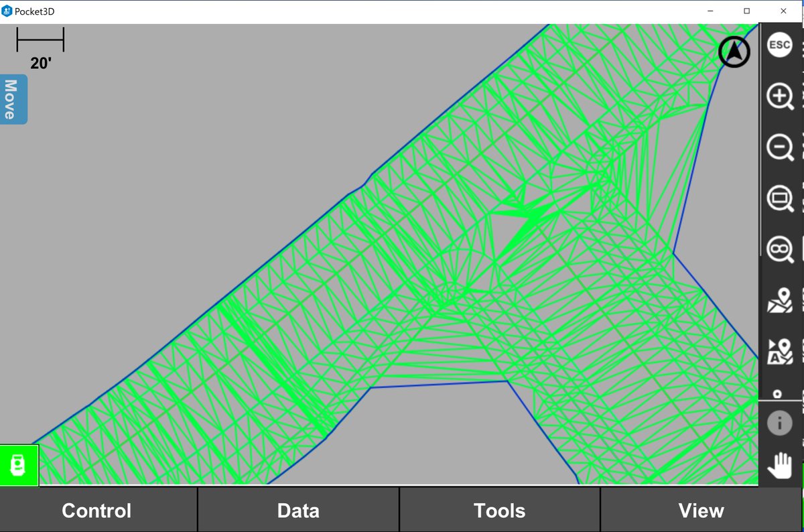This screenshot has width=804, height=532.
Task: Open the map alignment A tool
Action: click(x=779, y=352)
